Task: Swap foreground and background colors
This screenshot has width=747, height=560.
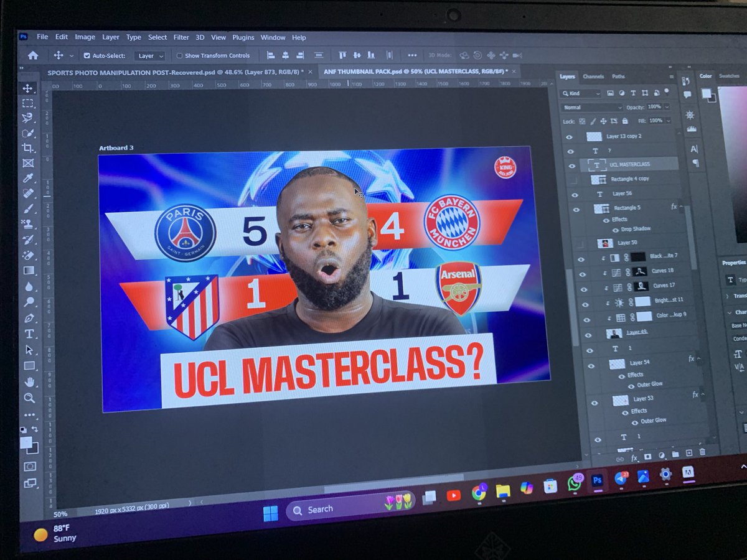Action: tap(35, 429)
